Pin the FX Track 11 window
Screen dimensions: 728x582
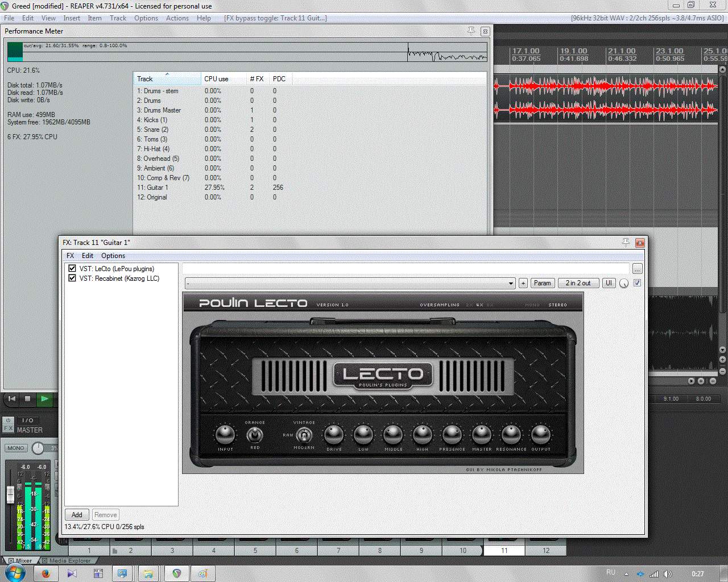pyautogui.click(x=626, y=243)
